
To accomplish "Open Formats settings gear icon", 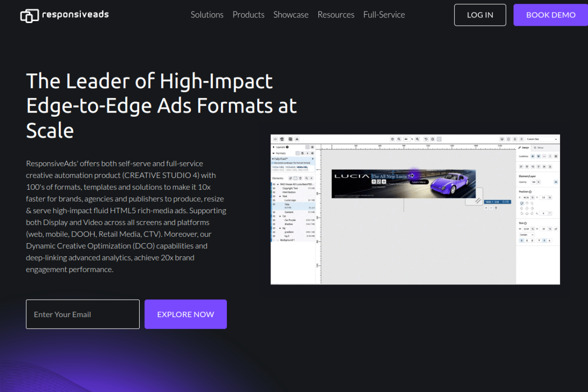I will coord(312,153).
